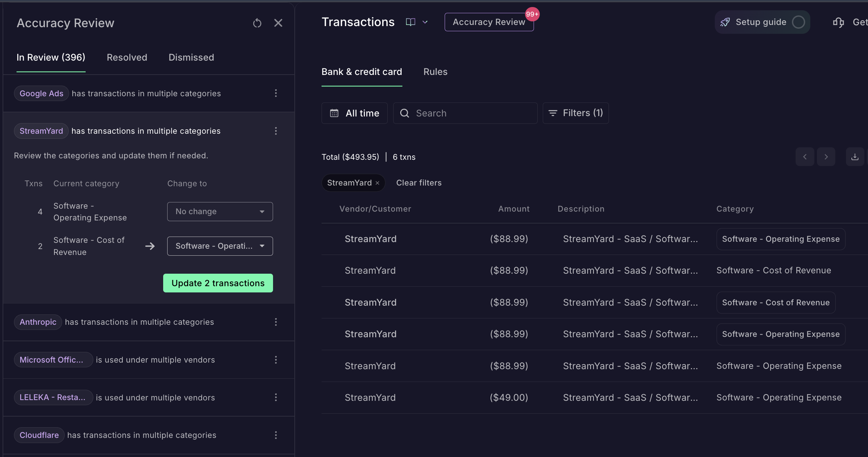The image size is (868, 457).
Task: Click the calendar icon in All time
Action: click(x=334, y=113)
